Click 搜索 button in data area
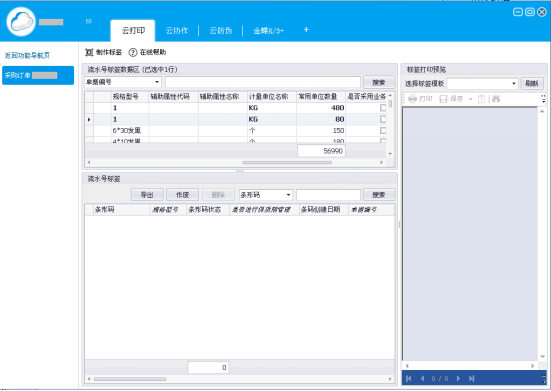 click(x=379, y=83)
